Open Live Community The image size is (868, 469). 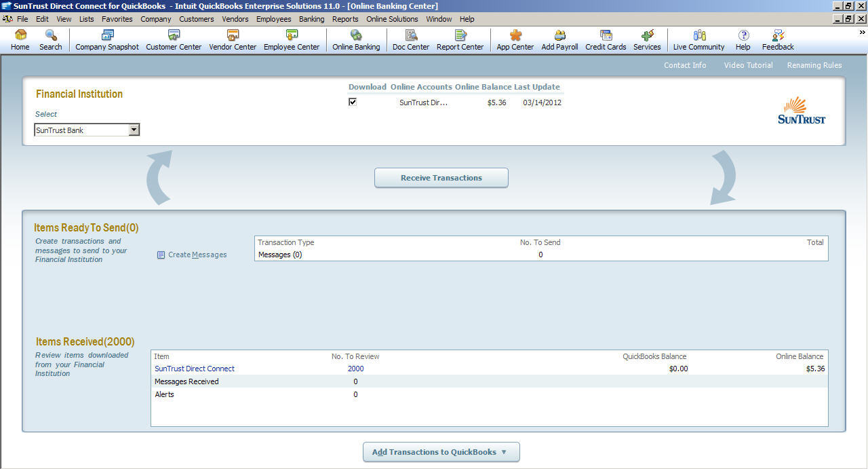pyautogui.click(x=698, y=40)
